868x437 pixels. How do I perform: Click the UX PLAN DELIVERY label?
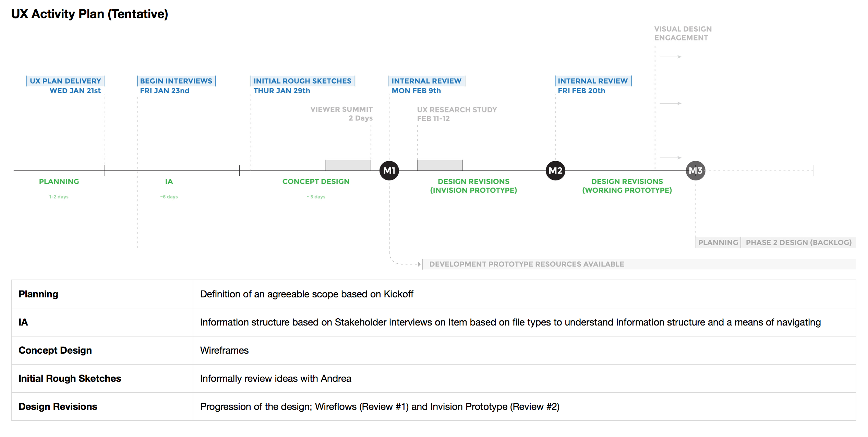(65, 81)
